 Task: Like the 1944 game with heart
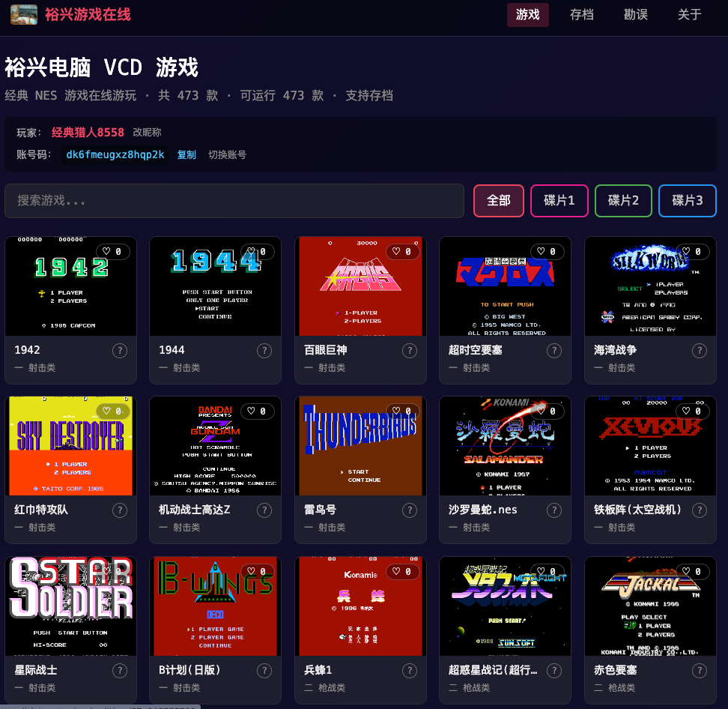257,251
